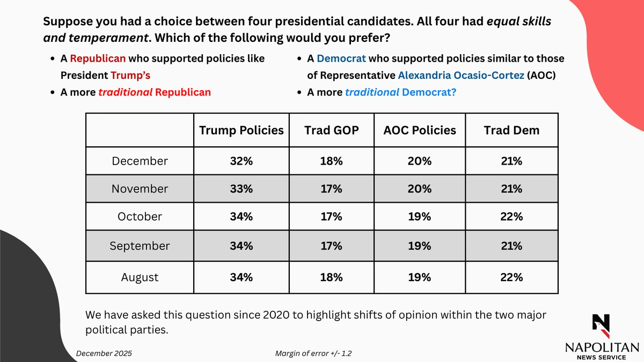This screenshot has height=362, width=644.
Task: Click the August row label
Action: point(140,277)
